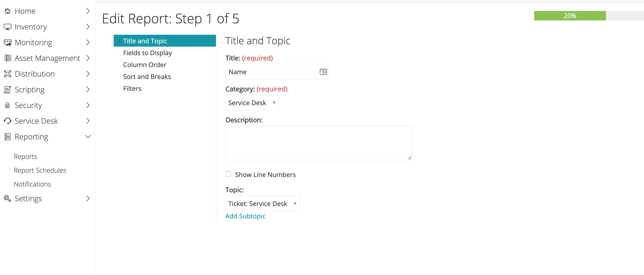Expand the Home menu chevron
Image resolution: width=644 pixels, height=275 pixels.
[x=88, y=11]
